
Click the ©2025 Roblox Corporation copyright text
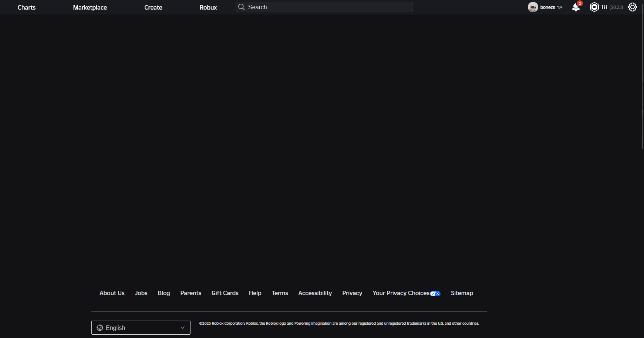(x=339, y=323)
